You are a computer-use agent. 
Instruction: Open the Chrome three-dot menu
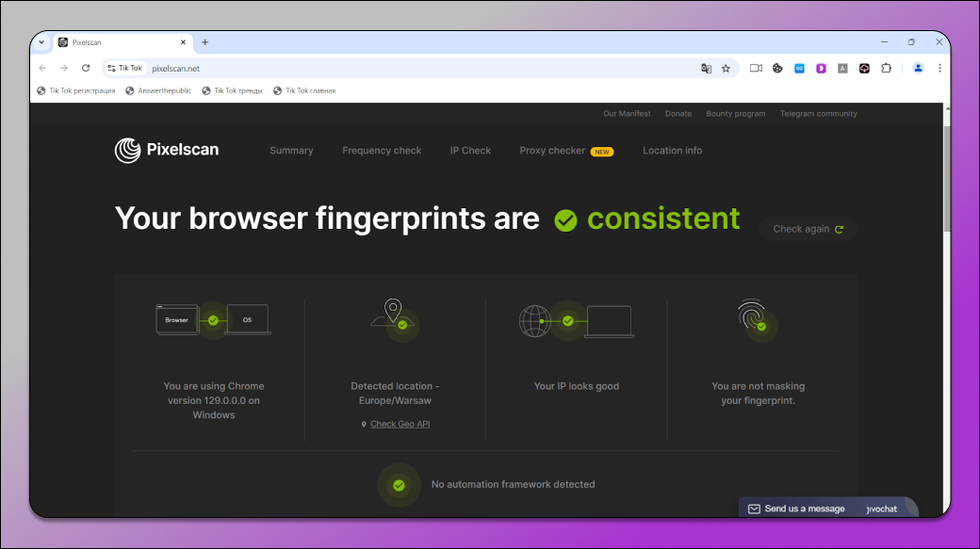pyautogui.click(x=939, y=69)
